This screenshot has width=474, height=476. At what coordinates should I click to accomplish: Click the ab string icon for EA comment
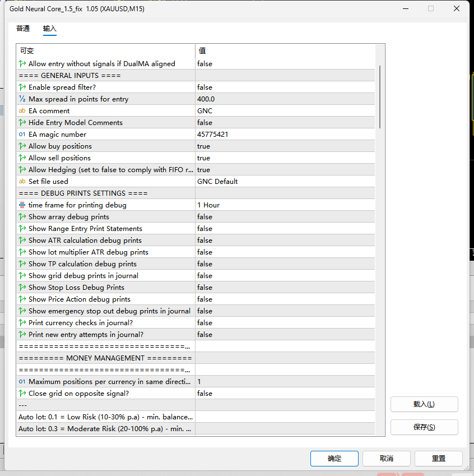[x=22, y=111]
